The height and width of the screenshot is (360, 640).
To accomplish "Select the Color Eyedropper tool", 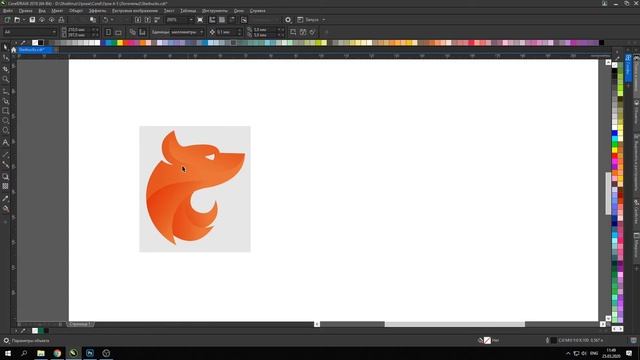I will 5,199.
